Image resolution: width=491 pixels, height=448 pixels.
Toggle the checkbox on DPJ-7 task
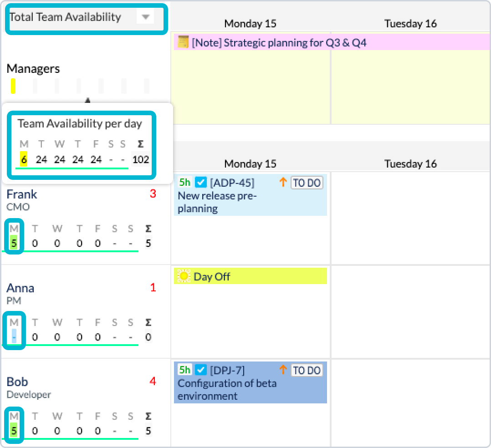point(201,370)
